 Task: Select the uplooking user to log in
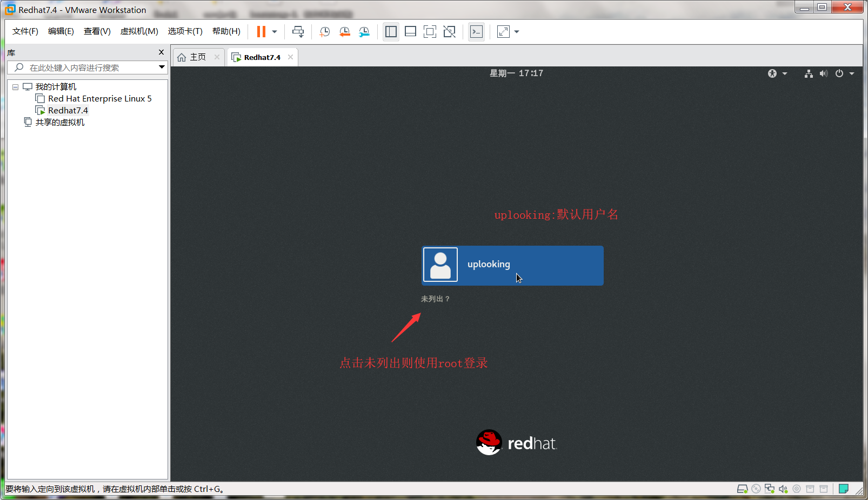tap(512, 265)
